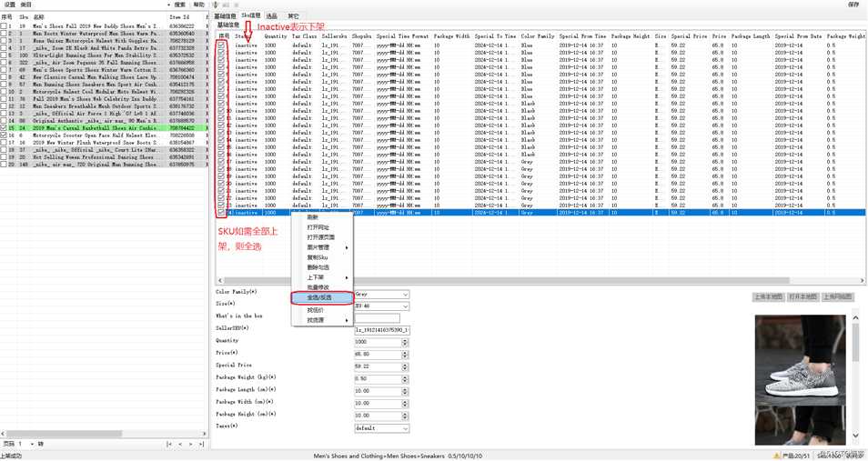Click the Package Height (cm) value field
The width and height of the screenshot is (868, 461).
[378, 416]
